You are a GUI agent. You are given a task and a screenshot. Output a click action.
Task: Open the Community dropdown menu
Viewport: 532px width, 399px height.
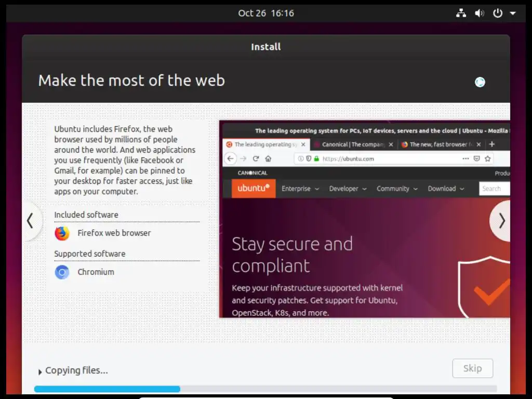click(396, 189)
